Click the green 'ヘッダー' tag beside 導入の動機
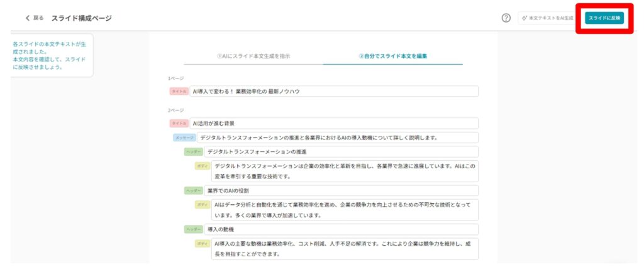The height and width of the screenshot is (267, 644). (x=193, y=229)
